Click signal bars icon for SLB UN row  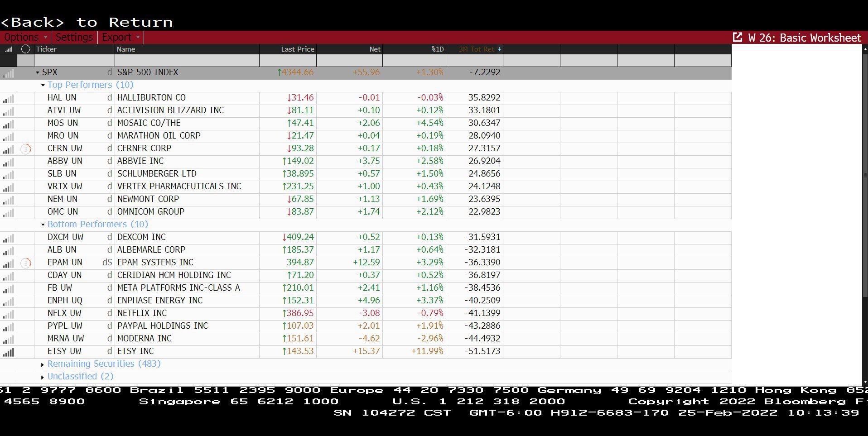[x=8, y=174]
